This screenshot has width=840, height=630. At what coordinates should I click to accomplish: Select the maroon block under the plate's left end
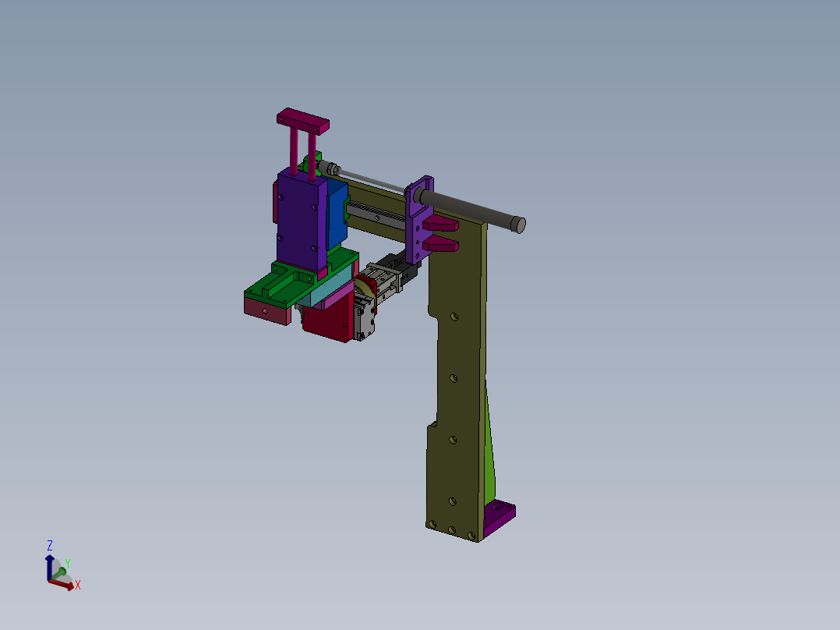coord(266,310)
